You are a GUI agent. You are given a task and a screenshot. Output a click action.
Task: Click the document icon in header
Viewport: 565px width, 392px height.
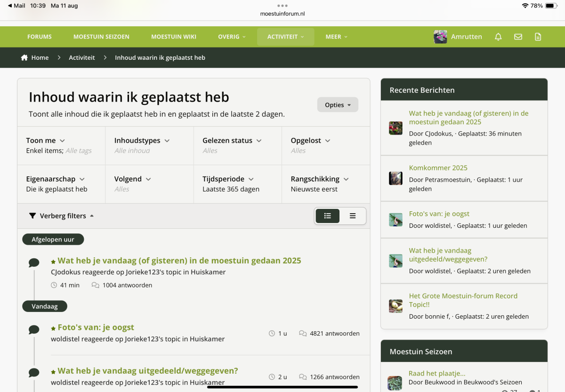click(538, 37)
